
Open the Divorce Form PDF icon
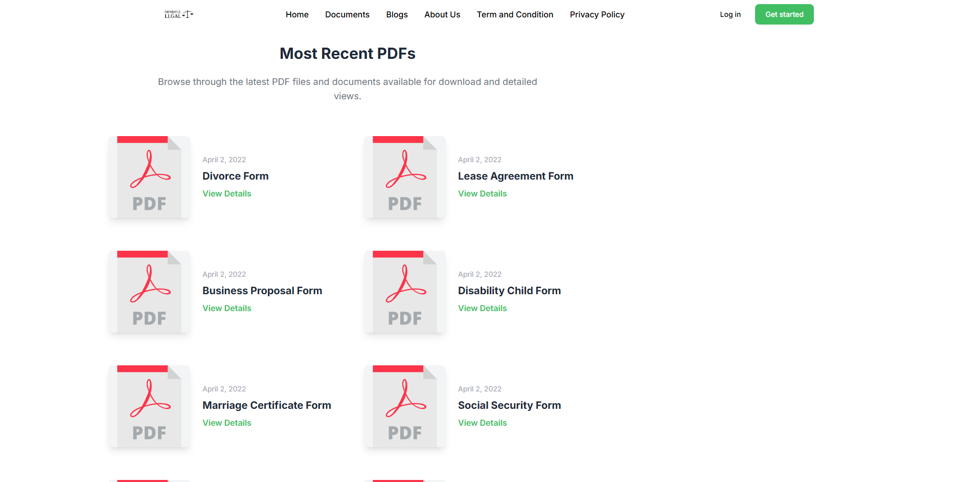pyautogui.click(x=149, y=177)
